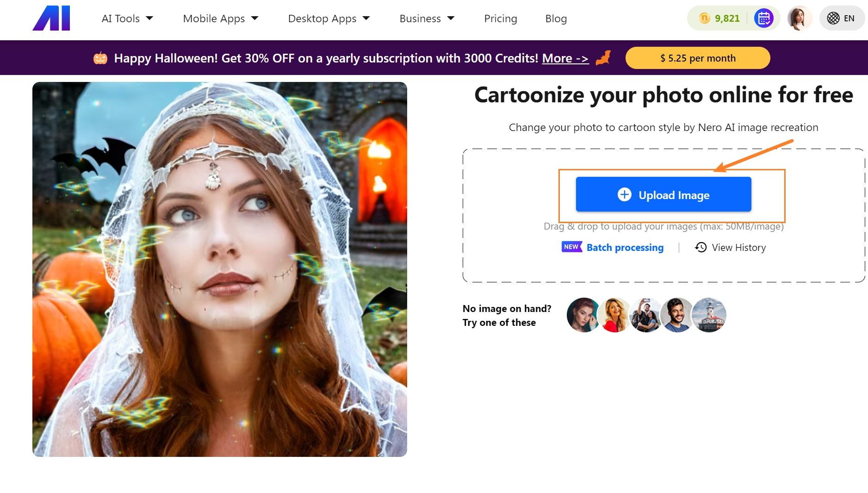Open the Batch processing link
This screenshot has width=868, height=493.
625,247
